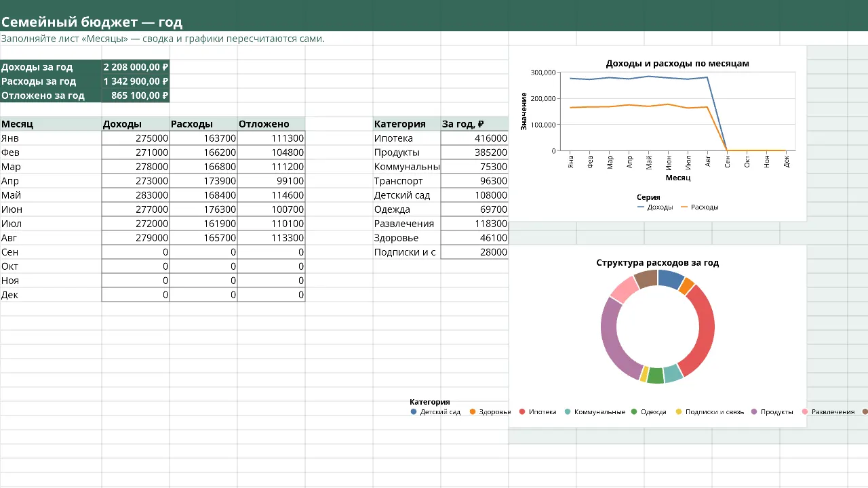Click the 'Янв' month cell

51,138
